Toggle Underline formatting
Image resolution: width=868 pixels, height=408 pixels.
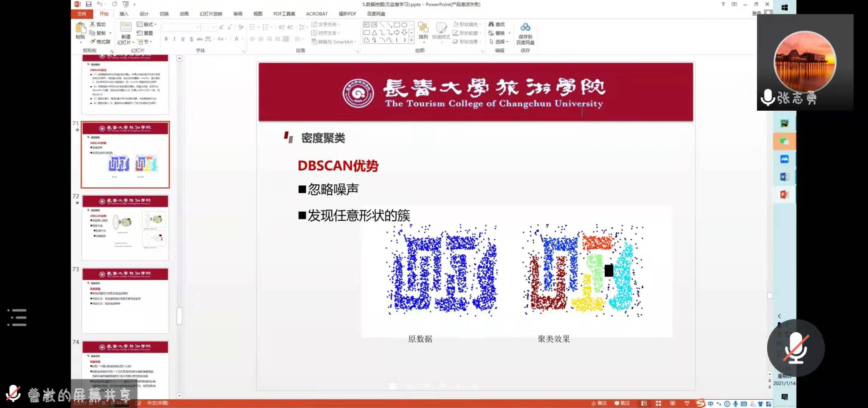[x=183, y=39]
